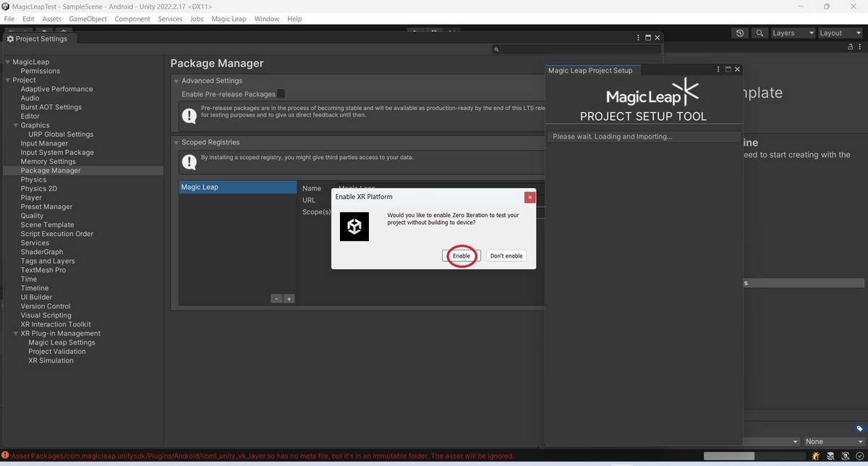Select XR Interaction Toolkit entry
The width and height of the screenshot is (868, 466).
coord(56,324)
